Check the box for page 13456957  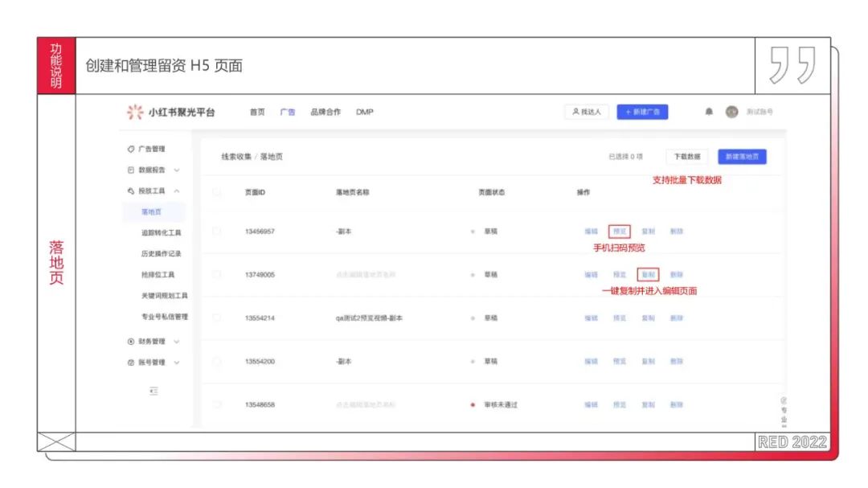click(216, 232)
